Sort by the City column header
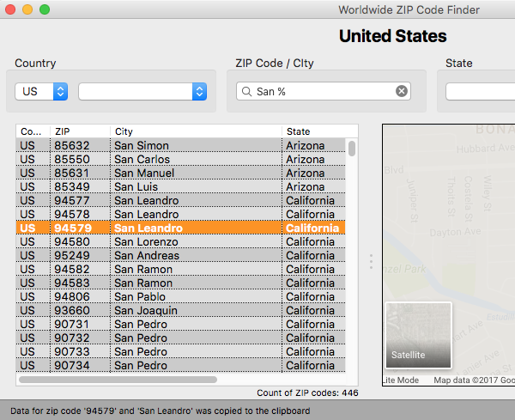The width and height of the screenshot is (515, 420). [196, 131]
